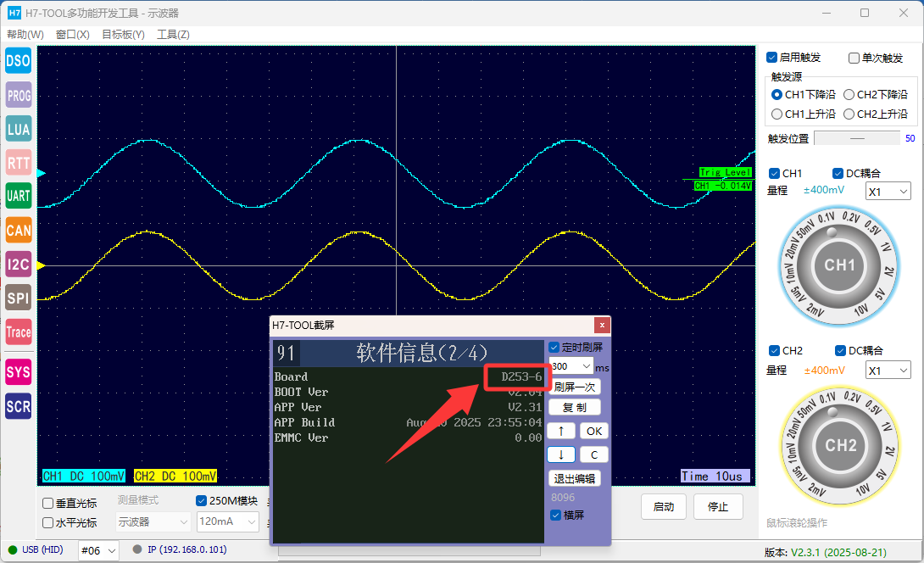Open the DSO oscilloscope module
The height and width of the screenshot is (563, 924).
click(x=19, y=61)
